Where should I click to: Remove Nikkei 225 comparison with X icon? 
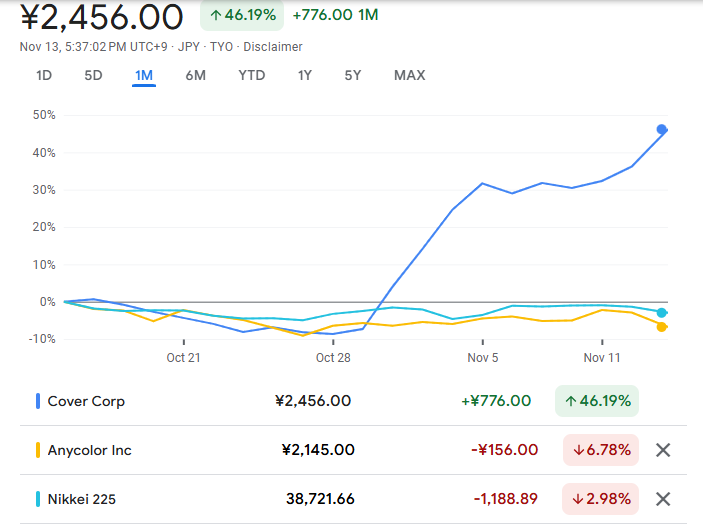pyautogui.click(x=662, y=499)
